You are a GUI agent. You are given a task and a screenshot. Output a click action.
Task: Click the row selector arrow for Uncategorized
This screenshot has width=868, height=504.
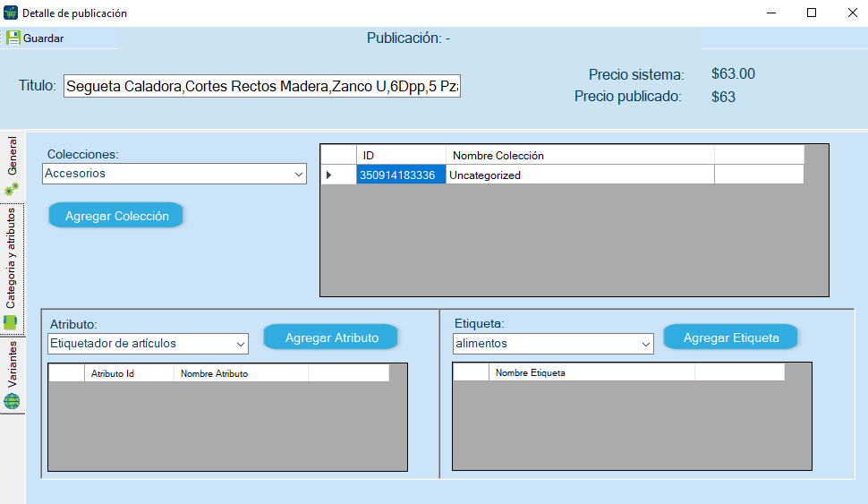coord(338,175)
